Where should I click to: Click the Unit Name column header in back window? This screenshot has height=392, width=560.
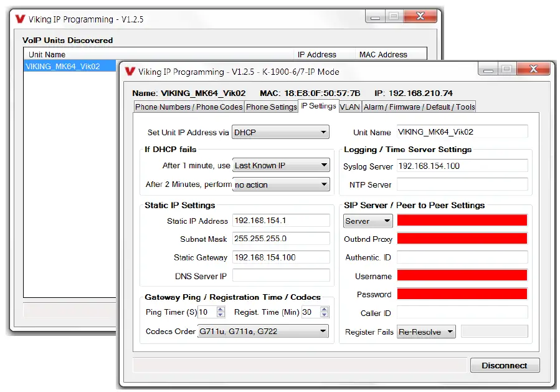click(x=158, y=55)
